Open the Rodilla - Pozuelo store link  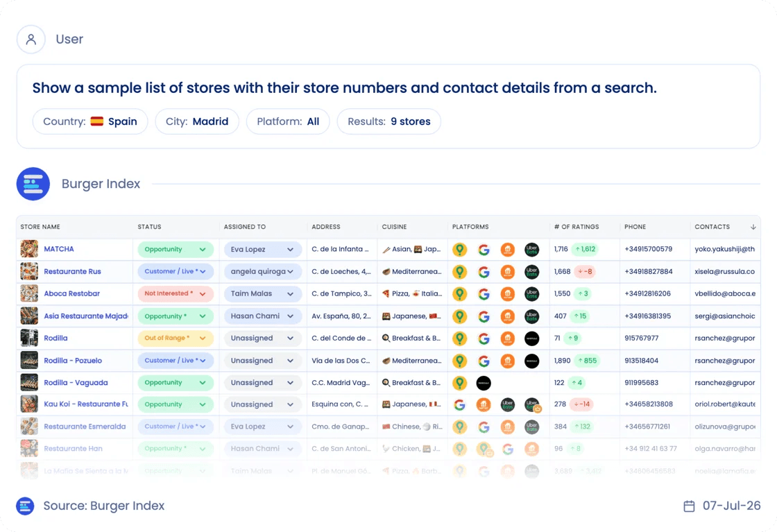point(73,361)
